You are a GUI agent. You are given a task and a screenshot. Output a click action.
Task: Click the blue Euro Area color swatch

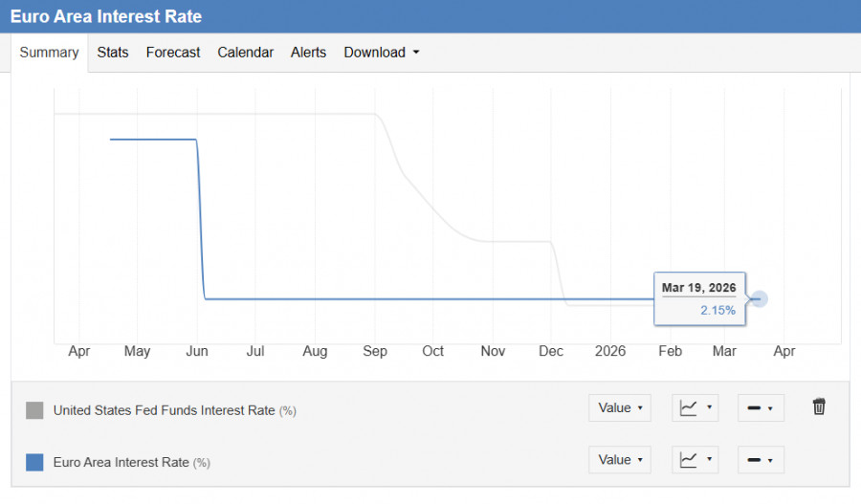pos(34,463)
